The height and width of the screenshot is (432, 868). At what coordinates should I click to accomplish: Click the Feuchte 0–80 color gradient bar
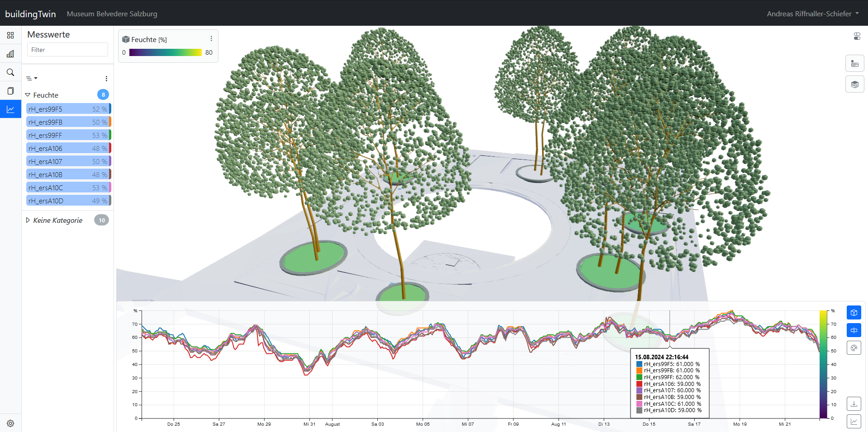tap(165, 52)
